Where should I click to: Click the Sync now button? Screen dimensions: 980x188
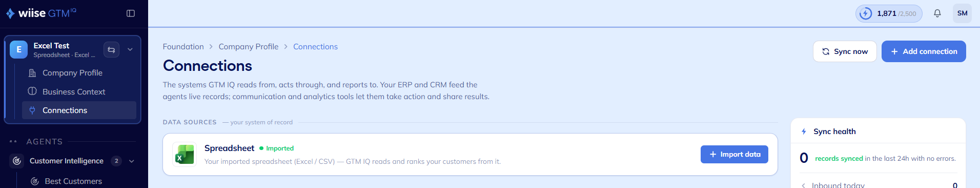click(845, 51)
